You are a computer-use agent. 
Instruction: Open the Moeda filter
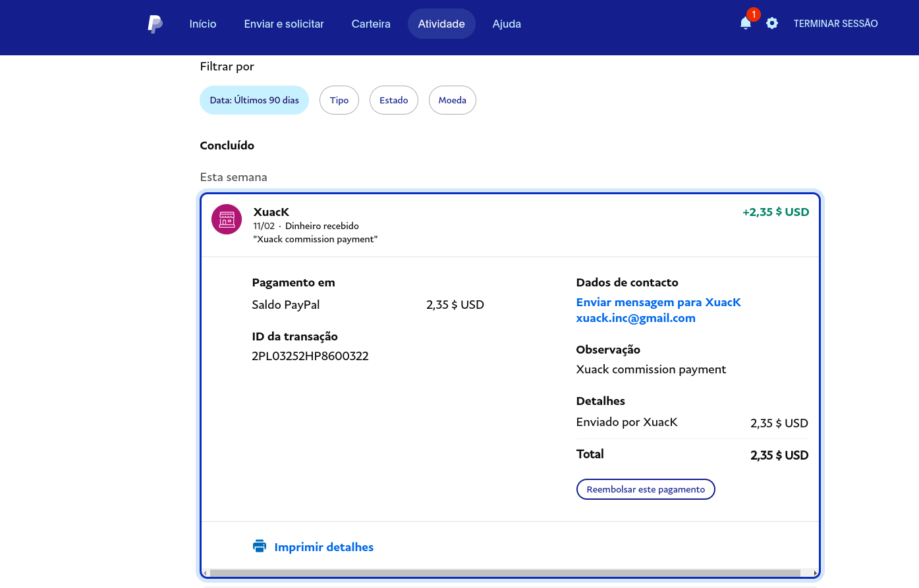click(x=453, y=100)
